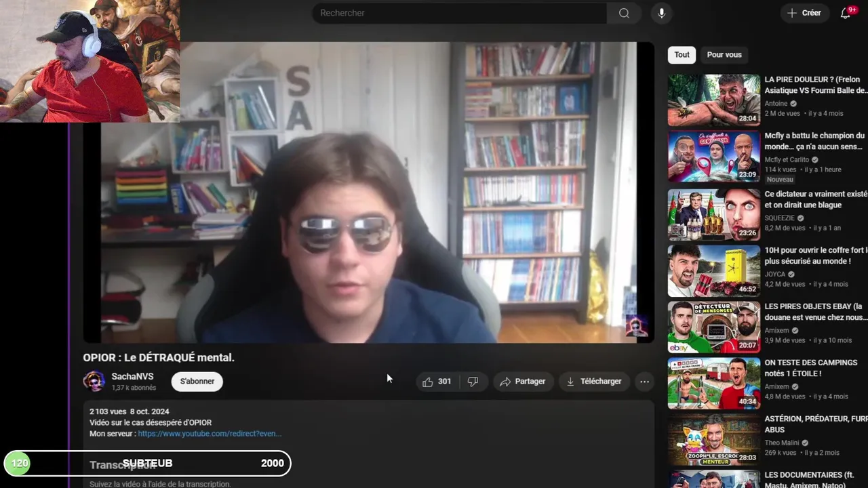Open ASTÉRION, PRÉDATEUR video thumbnail

coord(714,440)
